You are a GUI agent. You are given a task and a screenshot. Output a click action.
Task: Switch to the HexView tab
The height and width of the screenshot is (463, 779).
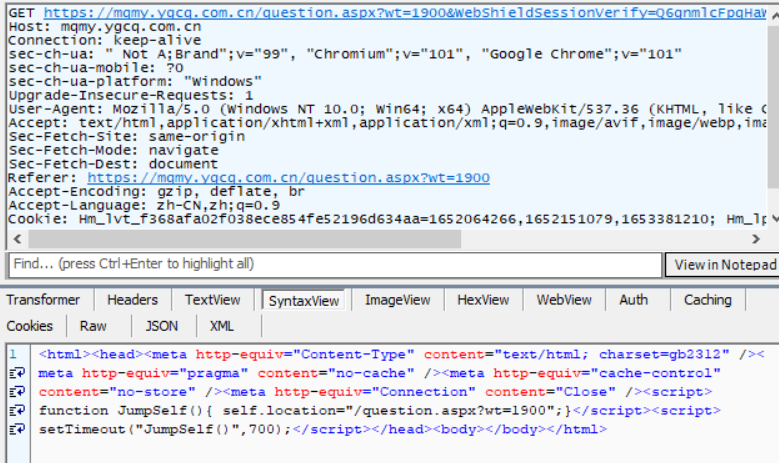point(483,300)
